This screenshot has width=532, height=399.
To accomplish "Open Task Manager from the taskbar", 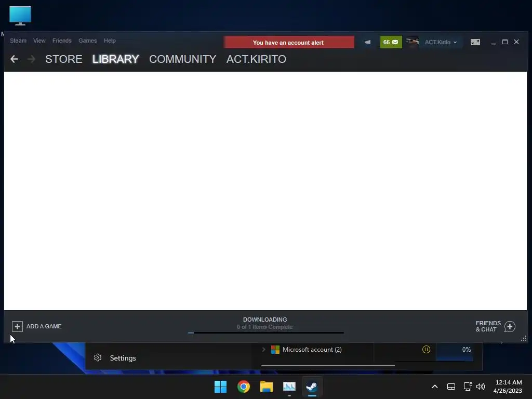I will [289, 387].
